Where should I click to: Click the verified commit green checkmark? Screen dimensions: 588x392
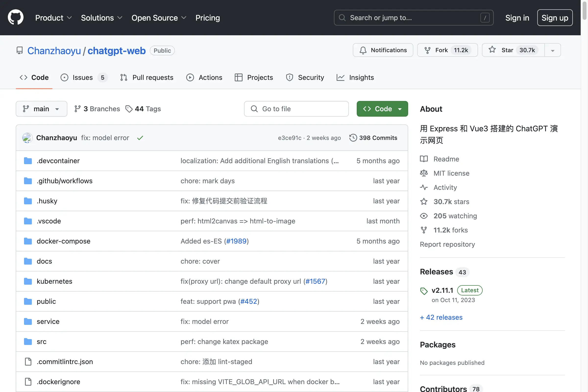click(x=140, y=137)
